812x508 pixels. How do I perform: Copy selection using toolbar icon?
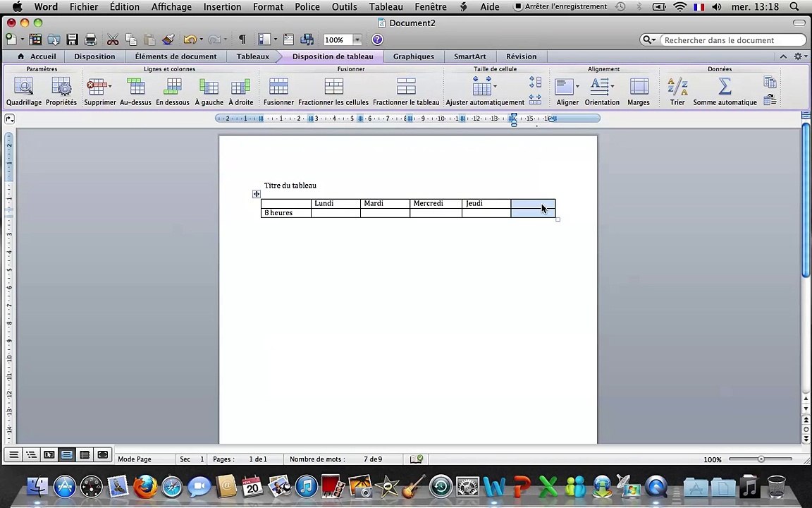click(x=131, y=40)
